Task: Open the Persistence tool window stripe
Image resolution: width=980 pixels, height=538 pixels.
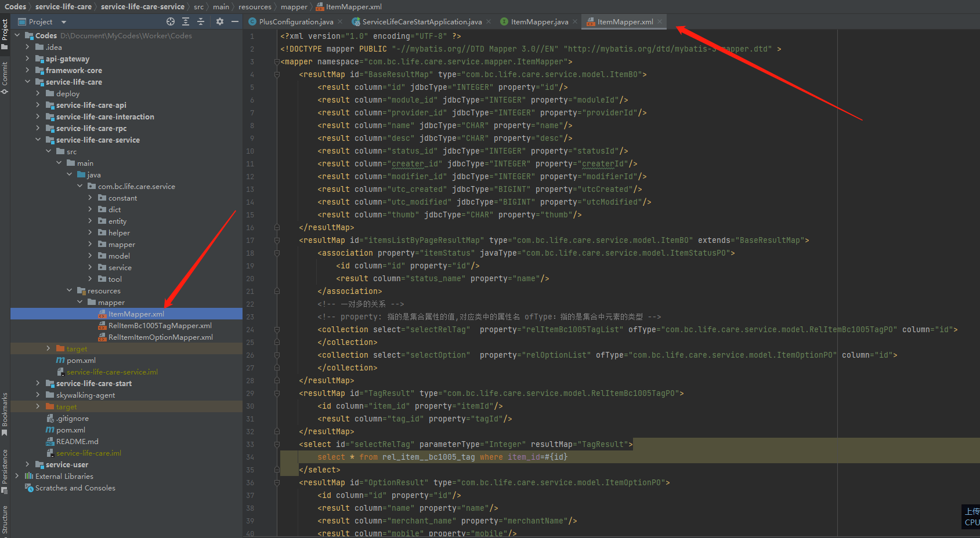Action: (x=5, y=471)
